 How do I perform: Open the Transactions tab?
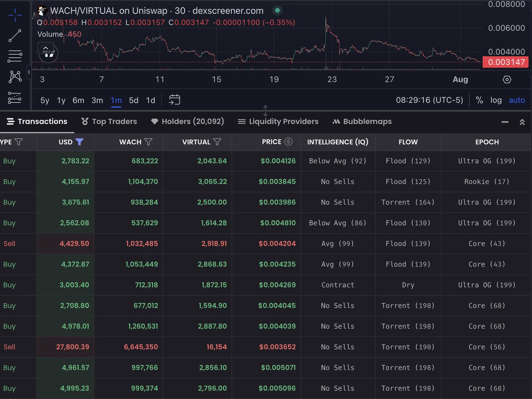[37, 121]
